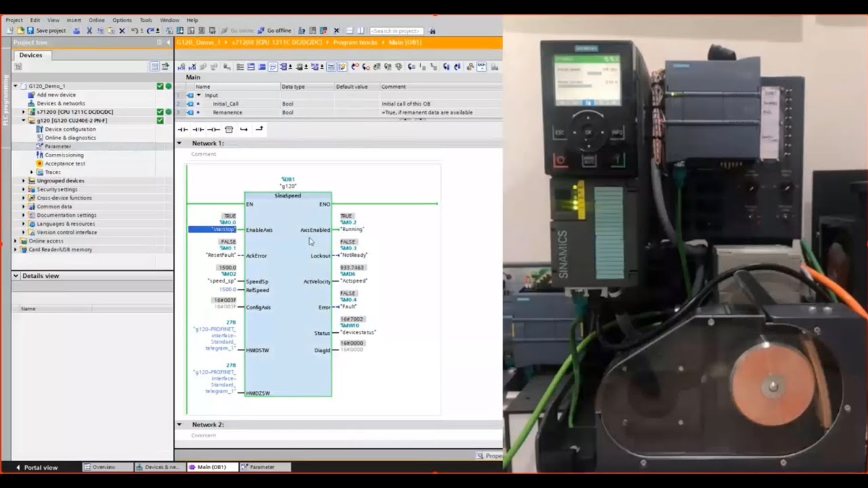Screen dimensions: 868x488
Task: Open Online & diagnostics under g120
Action: [x=70, y=138]
